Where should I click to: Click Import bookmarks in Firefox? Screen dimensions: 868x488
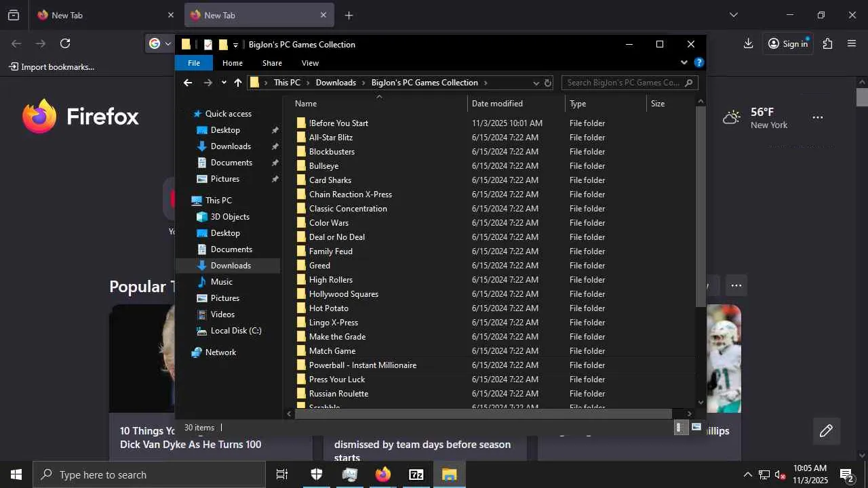[52, 67]
